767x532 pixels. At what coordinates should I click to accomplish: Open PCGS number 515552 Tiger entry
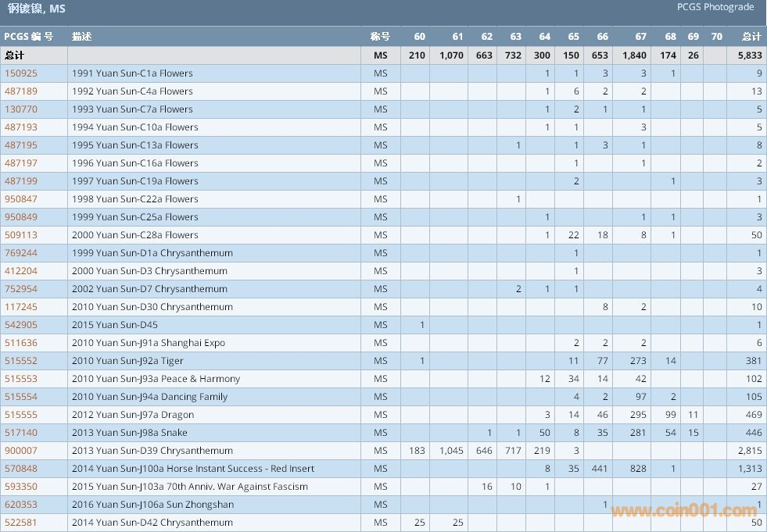pyautogui.click(x=21, y=361)
